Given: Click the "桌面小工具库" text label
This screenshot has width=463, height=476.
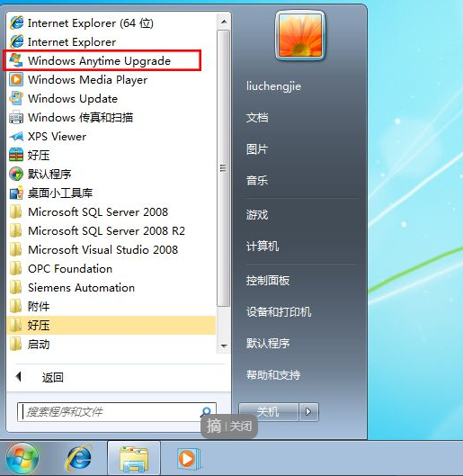Looking at the screenshot, I should pyautogui.click(x=60, y=193).
